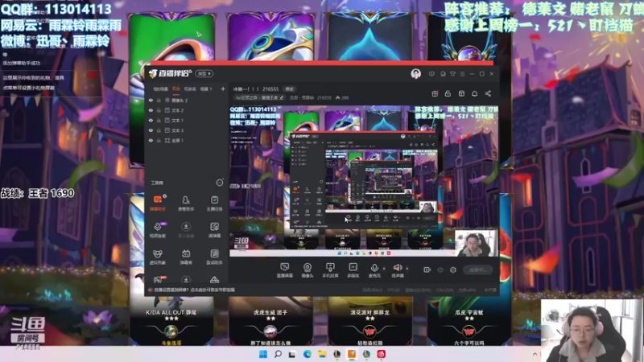Switch to the tab before 场景 1
Image resolution: width=644 pixels, height=362 pixels.
[x=190, y=88]
